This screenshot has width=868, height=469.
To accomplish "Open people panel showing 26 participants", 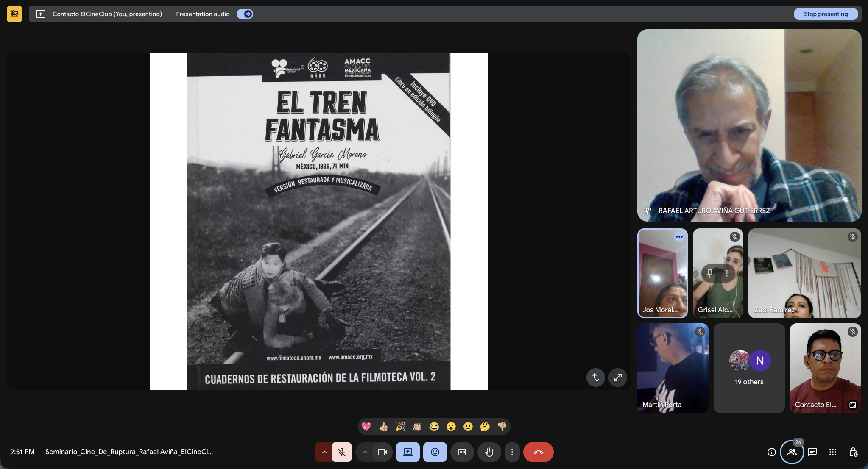I will coord(792,452).
